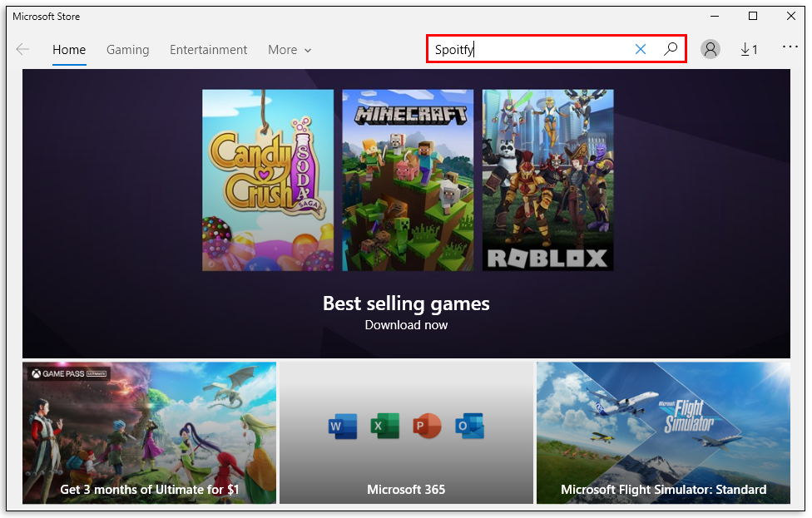
Task: Click the Download now link
Action: [406, 325]
